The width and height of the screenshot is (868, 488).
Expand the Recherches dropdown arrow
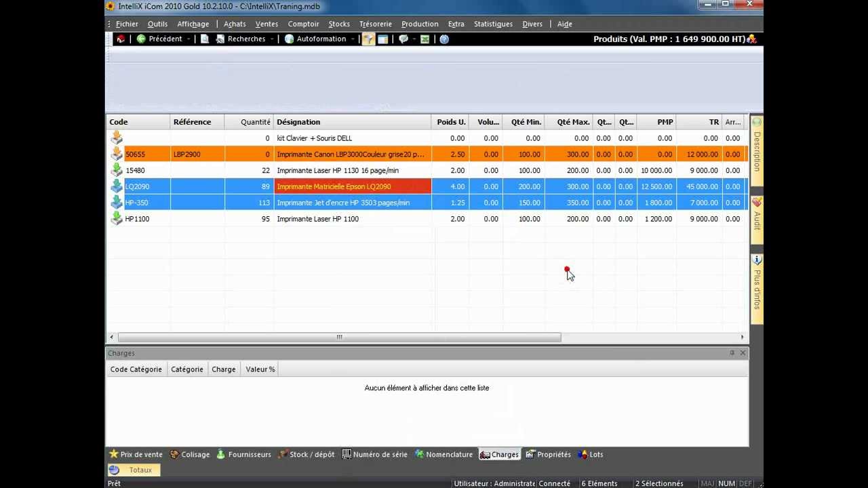(x=272, y=39)
